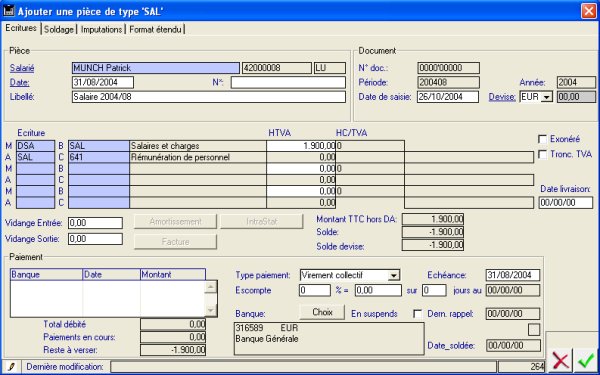
Task: Click the N° doc. field
Action: [448, 68]
